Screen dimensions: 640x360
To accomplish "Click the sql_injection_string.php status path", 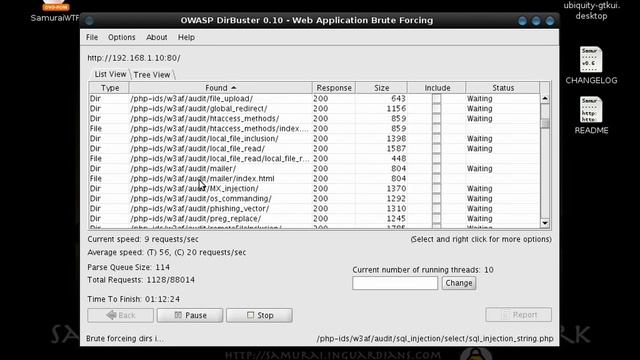I will click(435, 339).
